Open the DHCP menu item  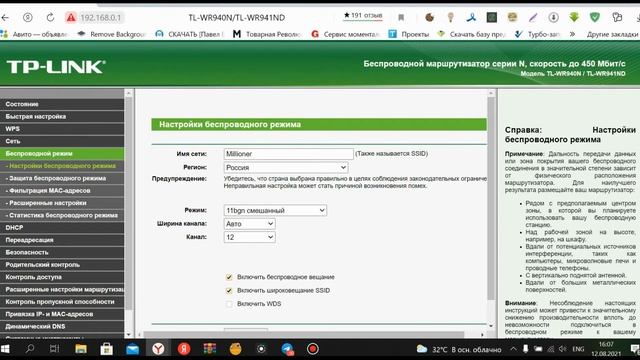62,227
